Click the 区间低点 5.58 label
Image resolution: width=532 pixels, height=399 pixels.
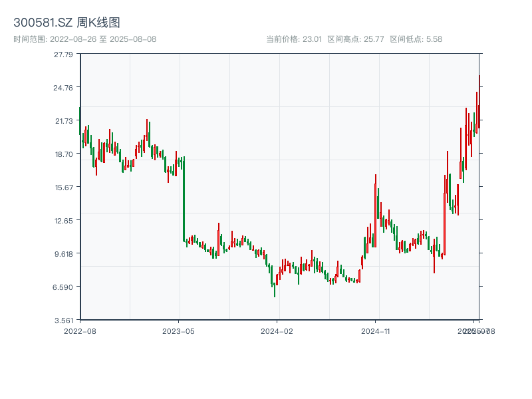(x=416, y=39)
